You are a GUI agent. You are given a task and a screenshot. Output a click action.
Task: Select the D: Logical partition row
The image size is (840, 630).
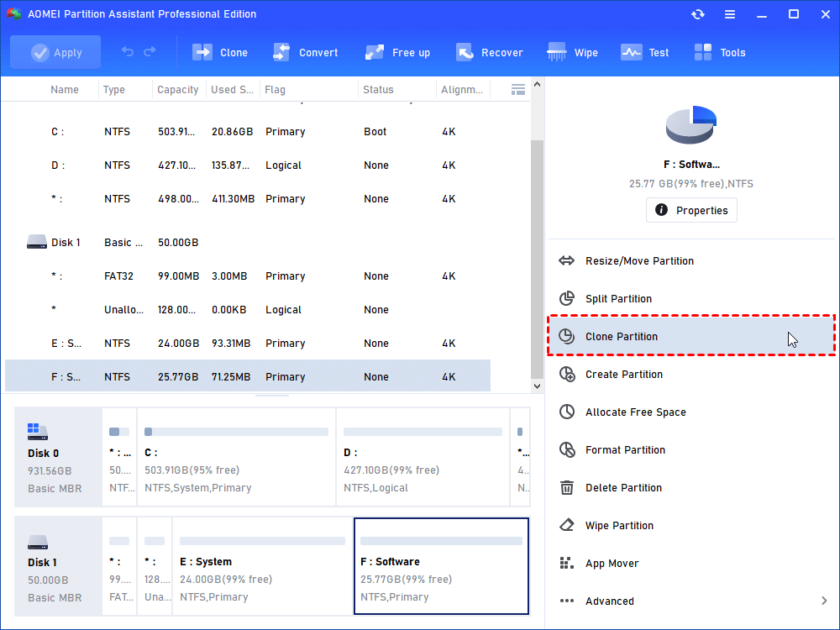coord(248,165)
